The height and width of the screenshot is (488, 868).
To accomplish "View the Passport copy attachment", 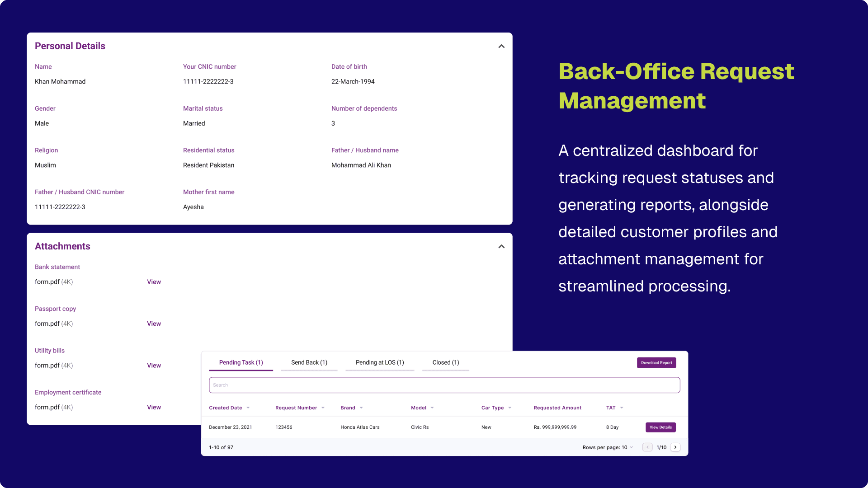I will coord(154,324).
